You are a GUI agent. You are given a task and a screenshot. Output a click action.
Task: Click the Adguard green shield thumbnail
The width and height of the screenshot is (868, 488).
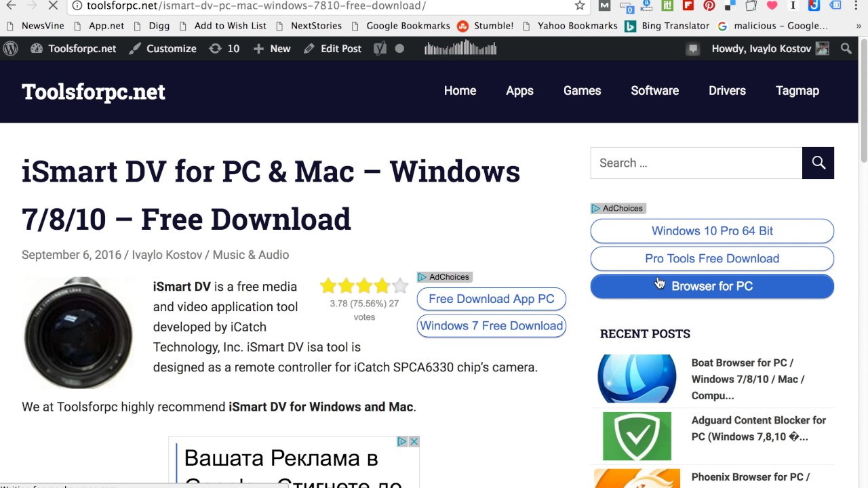(637, 436)
